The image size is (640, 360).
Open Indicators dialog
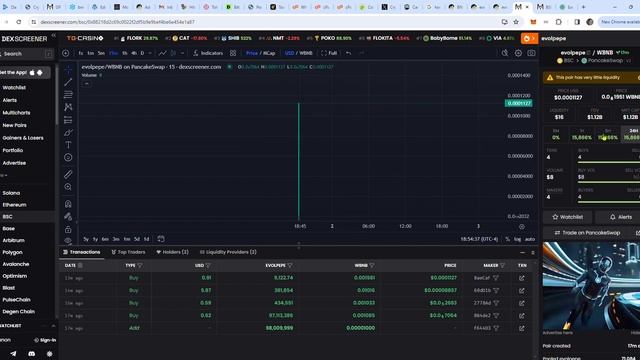(x=208, y=53)
